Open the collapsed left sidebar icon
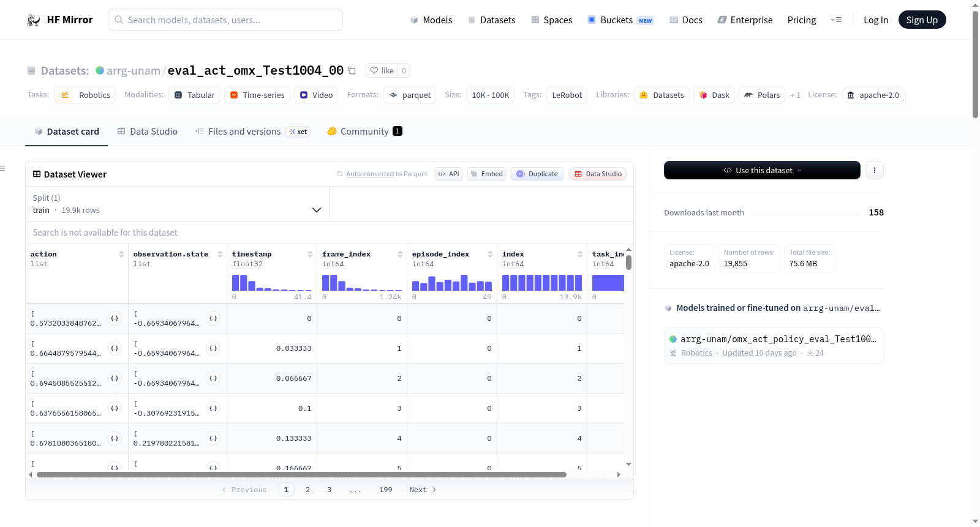The height and width of the screenshot is (527, 980). tap(2, 168)
